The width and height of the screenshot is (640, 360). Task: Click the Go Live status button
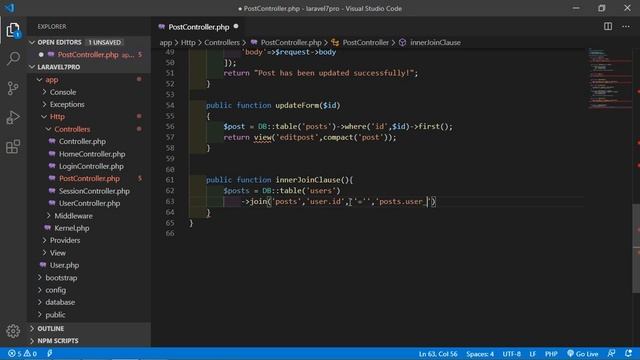[x=582, y=353]
